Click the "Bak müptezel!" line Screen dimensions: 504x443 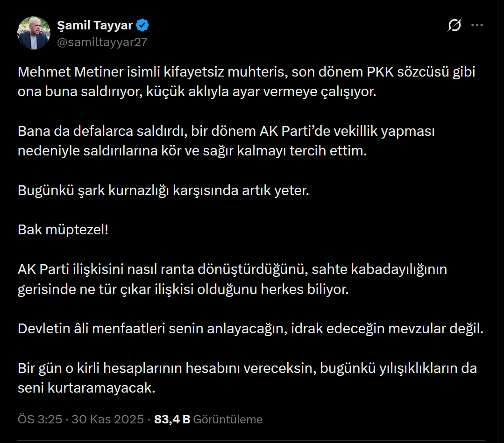click(x=63, y=230)
